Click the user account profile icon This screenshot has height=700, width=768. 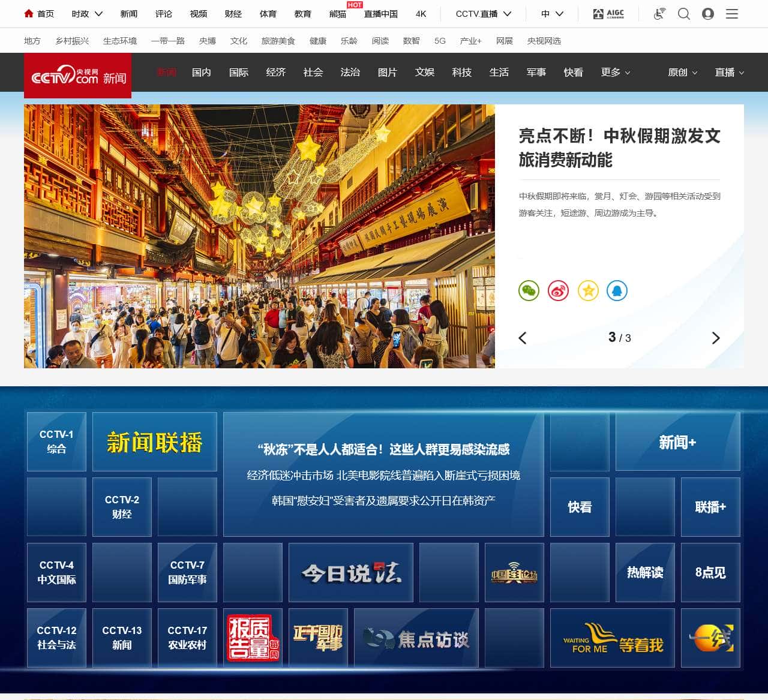click(708, 14)
